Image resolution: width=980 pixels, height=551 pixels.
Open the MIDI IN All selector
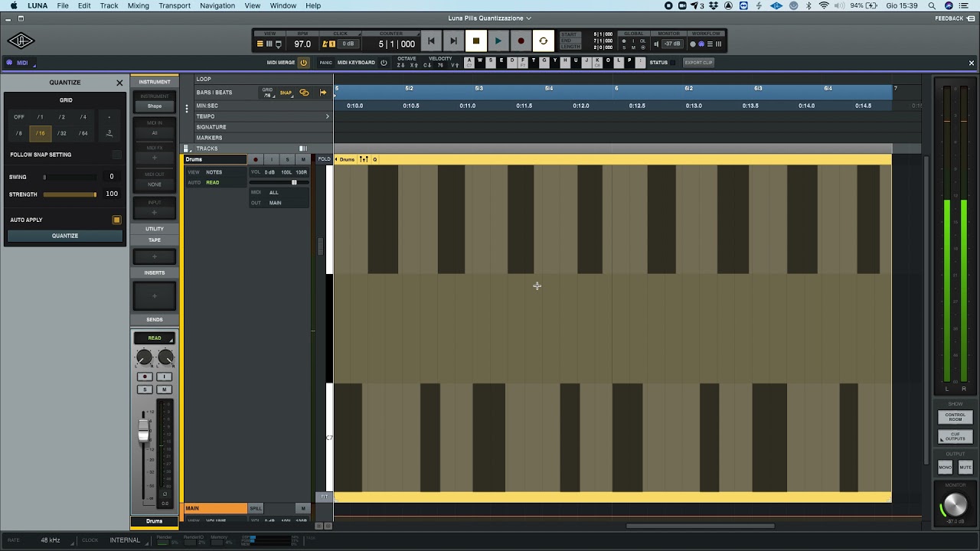pos(155,133)
